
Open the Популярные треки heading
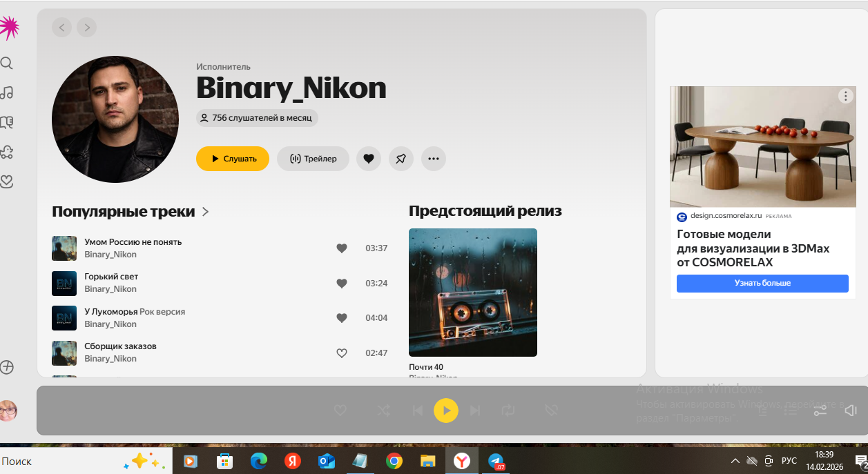[123, 212]
